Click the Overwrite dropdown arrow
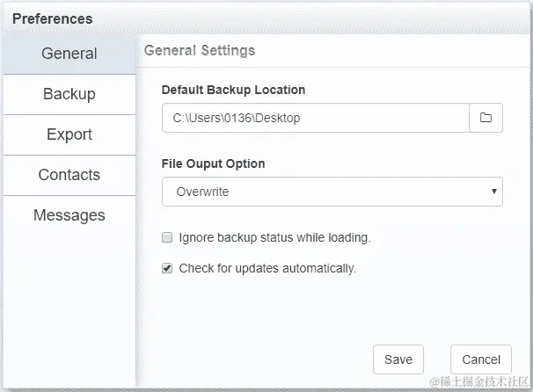The width and height of the screenshot is (533, 392). point(494,192)
